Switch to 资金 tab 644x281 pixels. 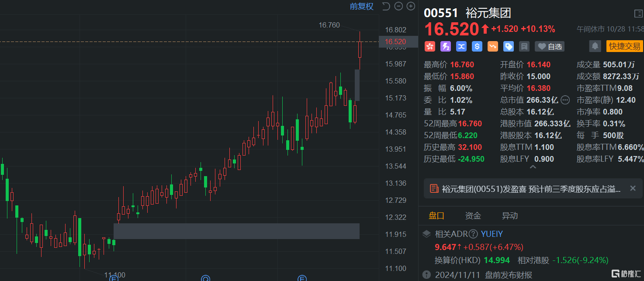pyautogui.click(x=473, y=215)
